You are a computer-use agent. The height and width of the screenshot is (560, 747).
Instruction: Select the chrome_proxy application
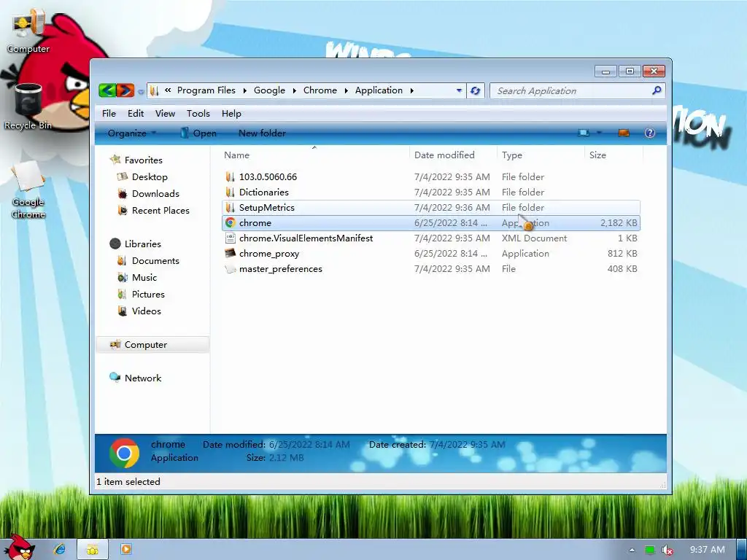(430, 253)
